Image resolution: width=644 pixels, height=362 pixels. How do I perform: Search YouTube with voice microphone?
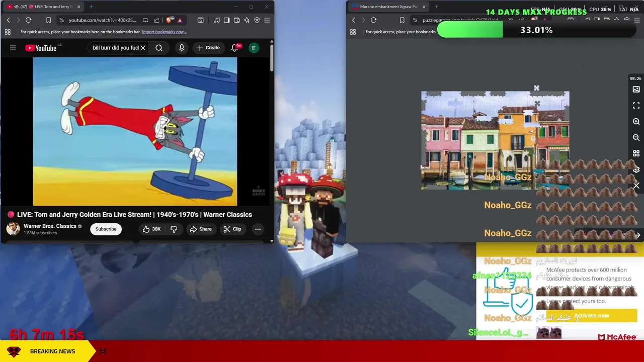pos(182,48)
